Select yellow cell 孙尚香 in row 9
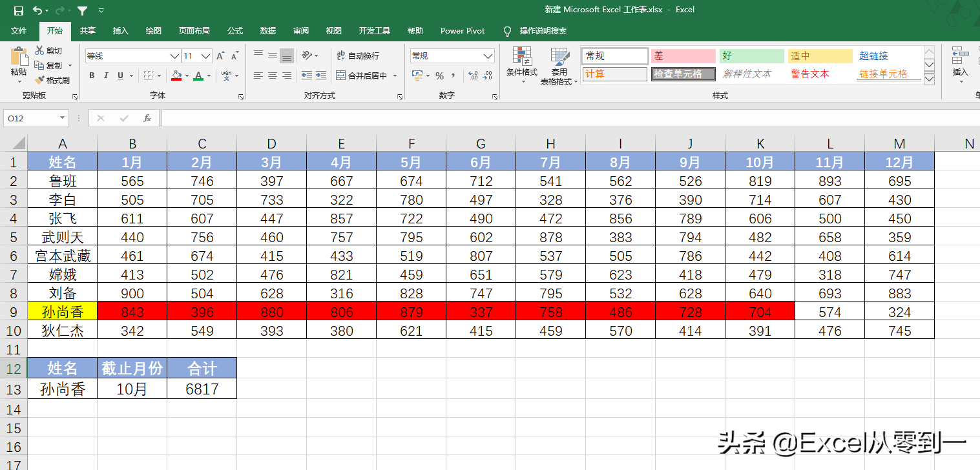The width and height of the screenshot is (980, 470). click(63, 312)
